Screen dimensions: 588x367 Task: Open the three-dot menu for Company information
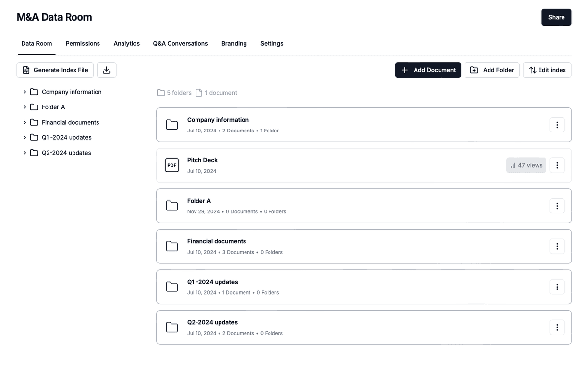click(557, 125)
